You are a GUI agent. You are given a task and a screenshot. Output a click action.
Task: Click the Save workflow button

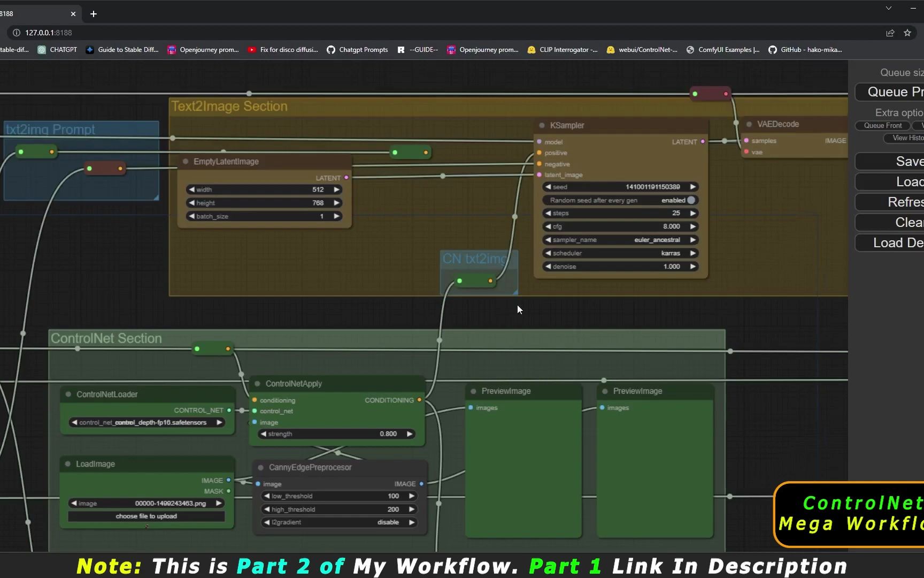[890, 162]
